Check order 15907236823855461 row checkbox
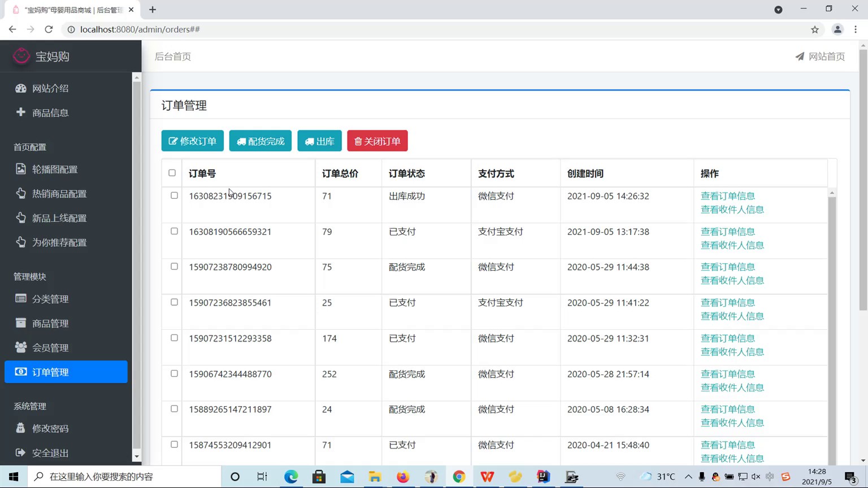 tap(174, 302)
